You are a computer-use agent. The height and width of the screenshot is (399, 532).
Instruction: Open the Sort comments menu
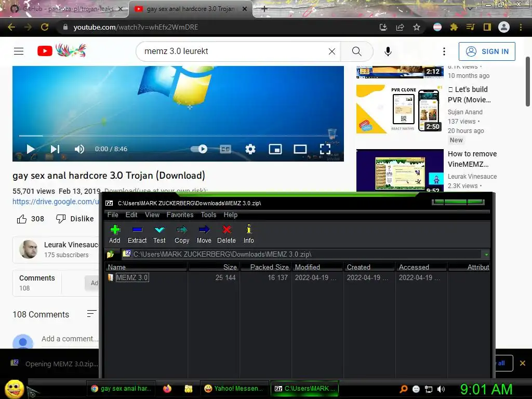coord(91,314)
